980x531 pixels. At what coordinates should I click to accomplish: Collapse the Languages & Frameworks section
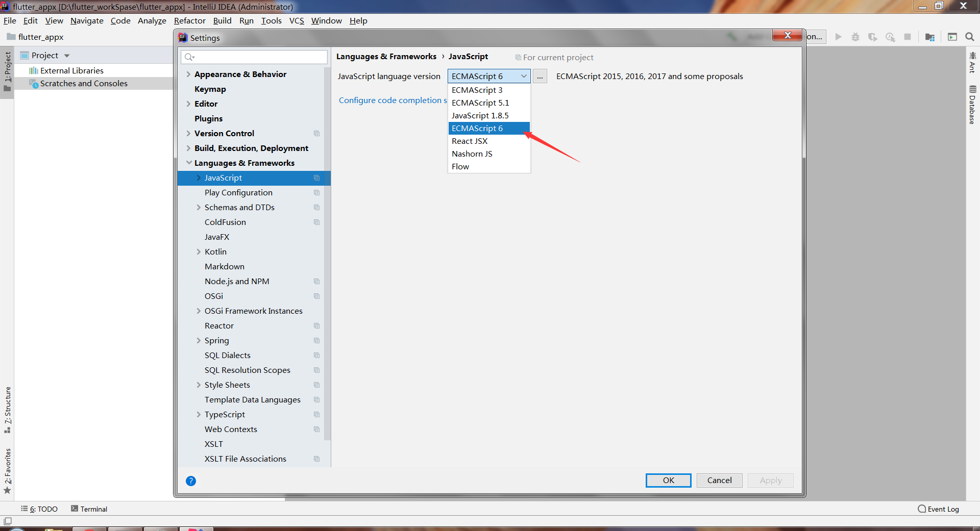tap(188, 163)
